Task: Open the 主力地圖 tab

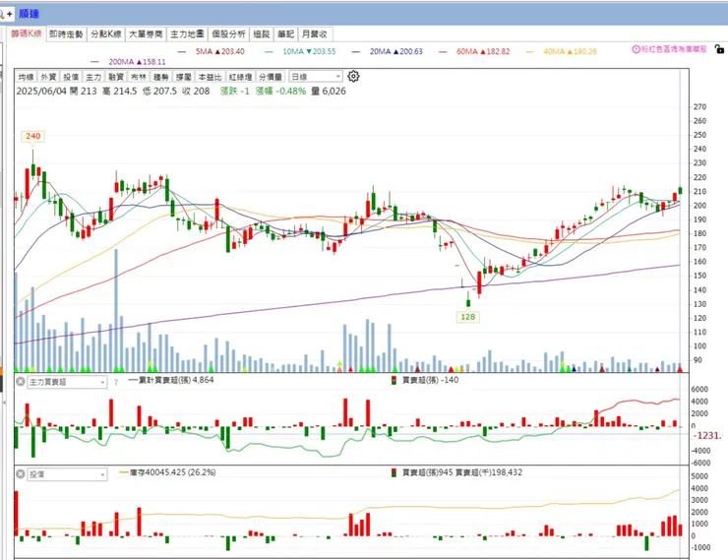Action: (x=187, y=34)
